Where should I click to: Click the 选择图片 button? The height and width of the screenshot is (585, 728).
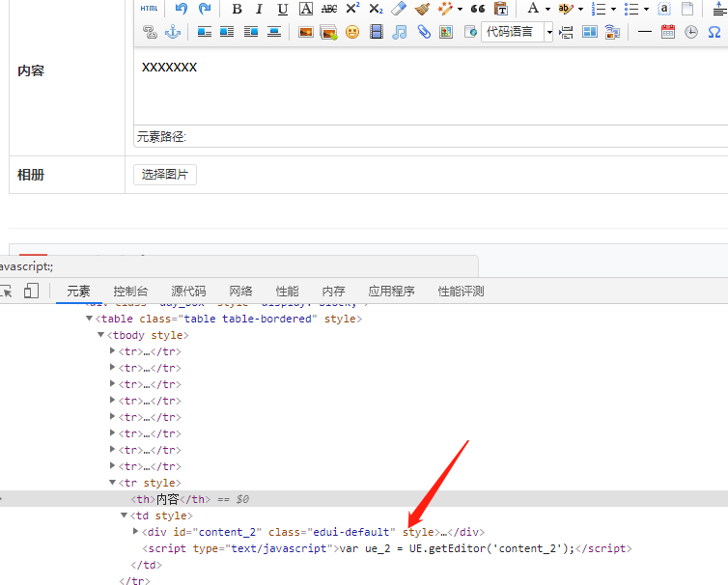(165, 175)
